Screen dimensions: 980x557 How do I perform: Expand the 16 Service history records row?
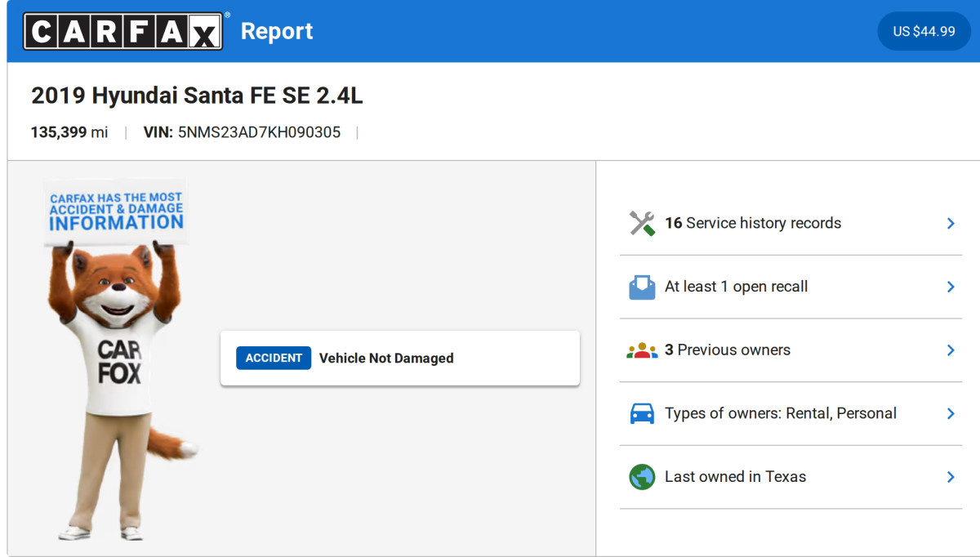(x=950, y=222)
